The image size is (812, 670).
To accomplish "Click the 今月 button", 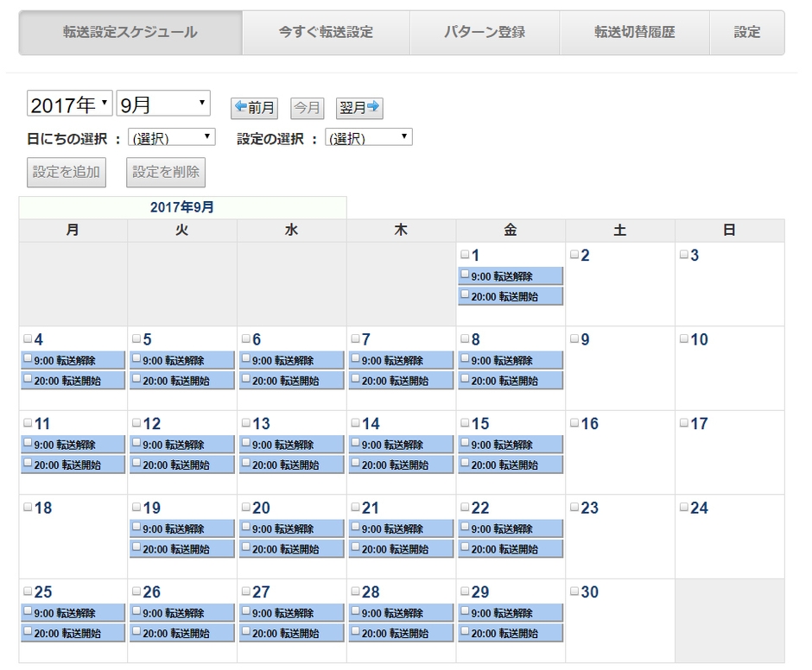I will click(307, 108).
